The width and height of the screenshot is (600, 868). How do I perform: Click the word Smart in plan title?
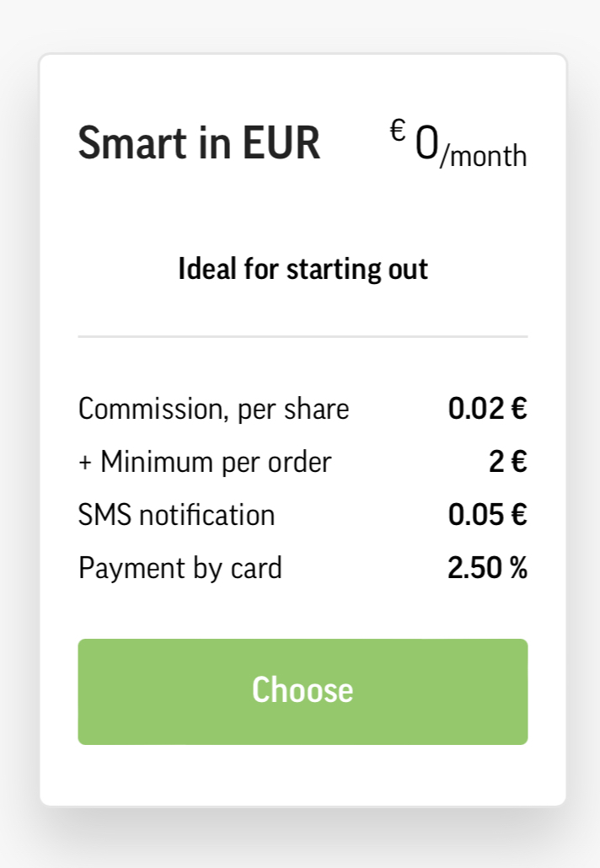tap(131, 142)
